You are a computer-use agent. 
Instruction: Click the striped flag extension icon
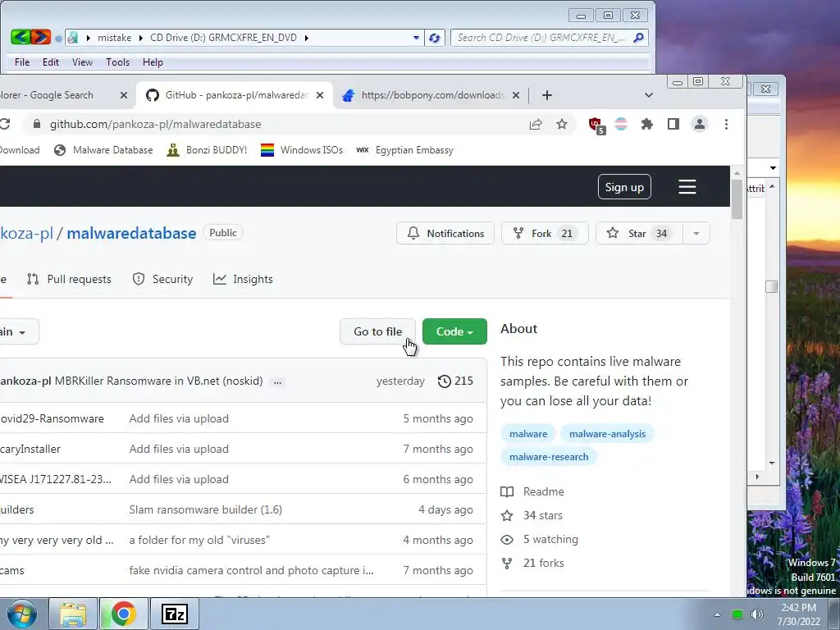click(621, 125)
